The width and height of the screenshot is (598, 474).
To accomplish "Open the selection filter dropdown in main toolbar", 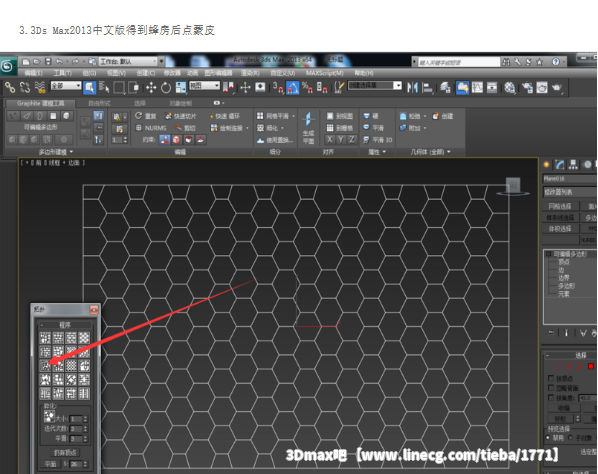I will tap(66, 86).
